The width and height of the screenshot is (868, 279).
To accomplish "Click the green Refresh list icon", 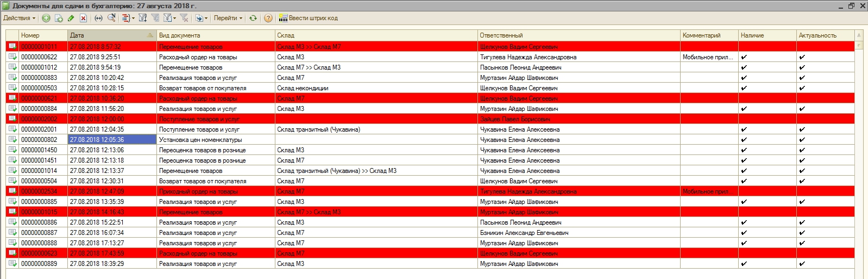I will [253, 18].
